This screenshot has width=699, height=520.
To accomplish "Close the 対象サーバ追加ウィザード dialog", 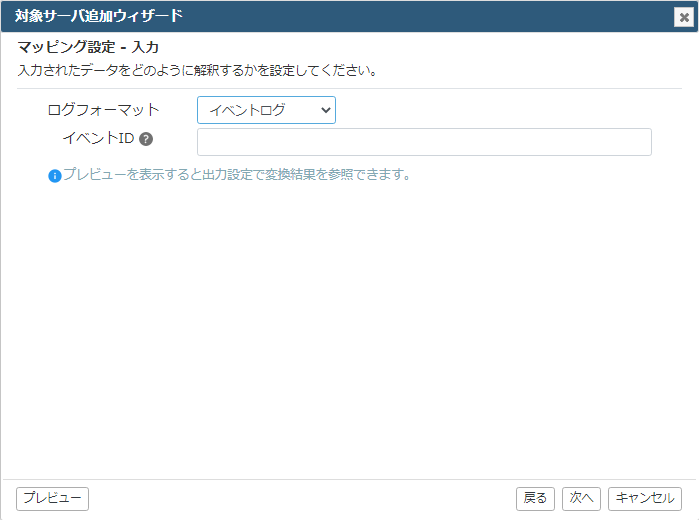I will [684, 17].
